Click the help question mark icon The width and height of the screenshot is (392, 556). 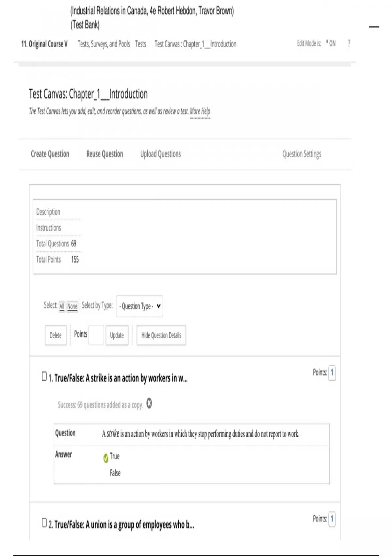point(349,43)
